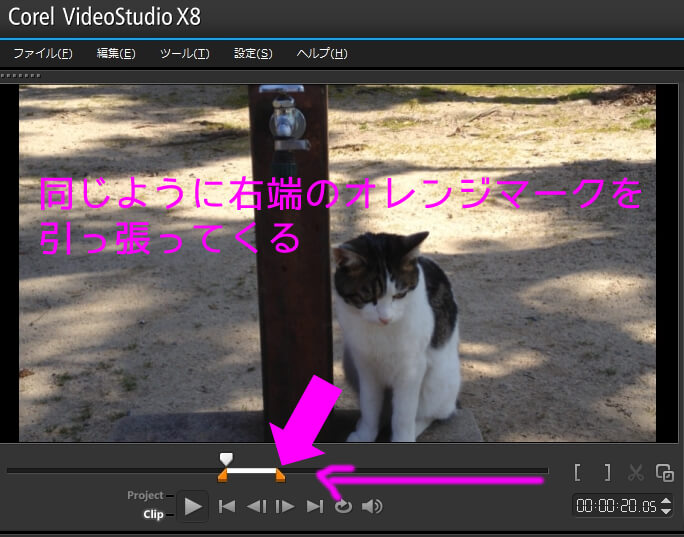Open the ヘルプ(H) menu
This screenshot has width=684, height=537.
pos(322,54)
